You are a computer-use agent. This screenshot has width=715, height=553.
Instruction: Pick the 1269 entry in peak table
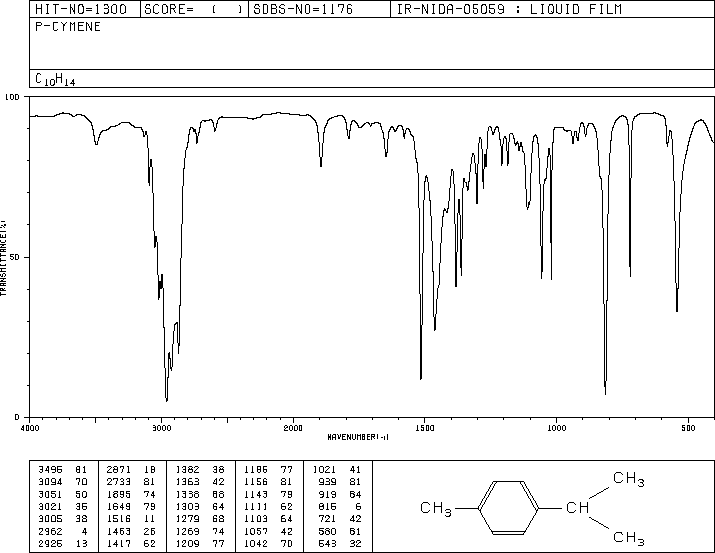(187, 531)
